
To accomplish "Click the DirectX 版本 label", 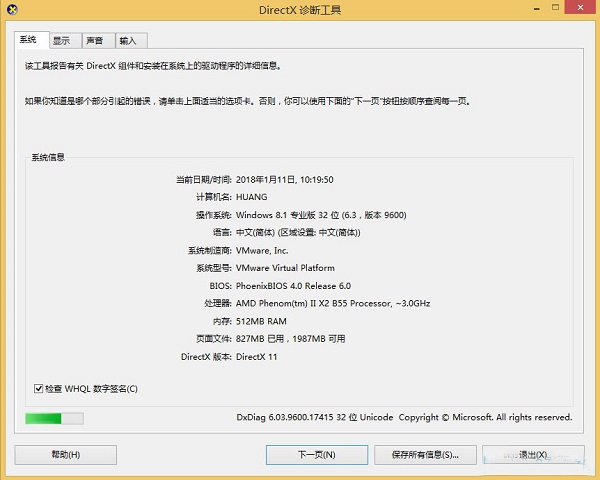I will pos(206,357).
